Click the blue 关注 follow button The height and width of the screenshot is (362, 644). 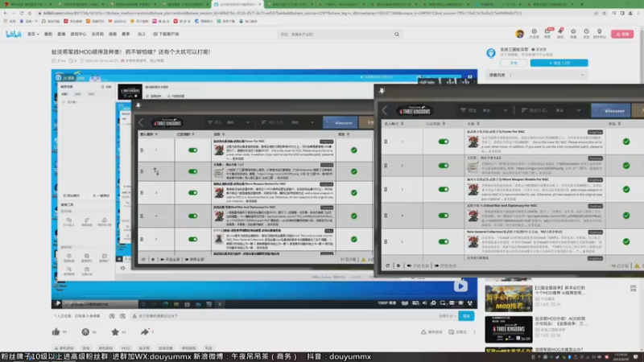(x=559, y=63)
